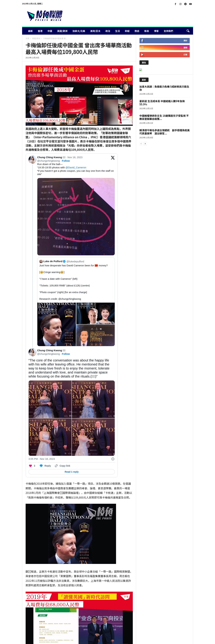The height and width of the screenshot is (644, 215).
Task: Open the Instagram icon in top bar
Action: tap(180, 4)
